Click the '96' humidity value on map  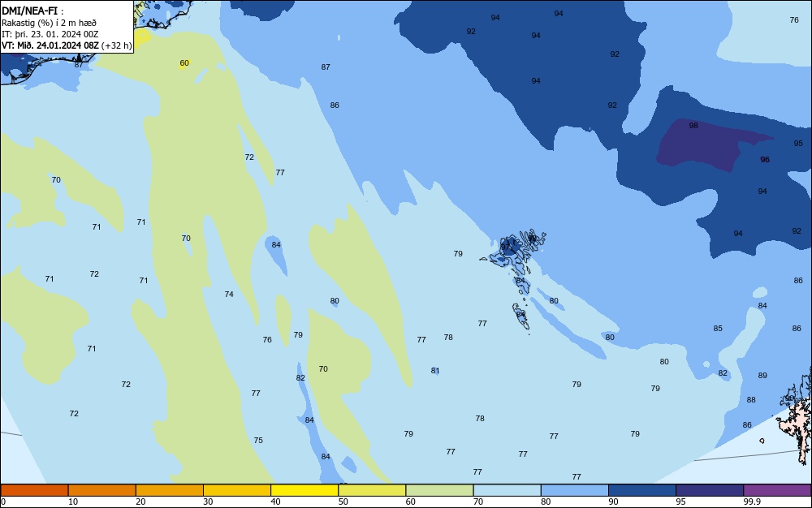(765, 159)
